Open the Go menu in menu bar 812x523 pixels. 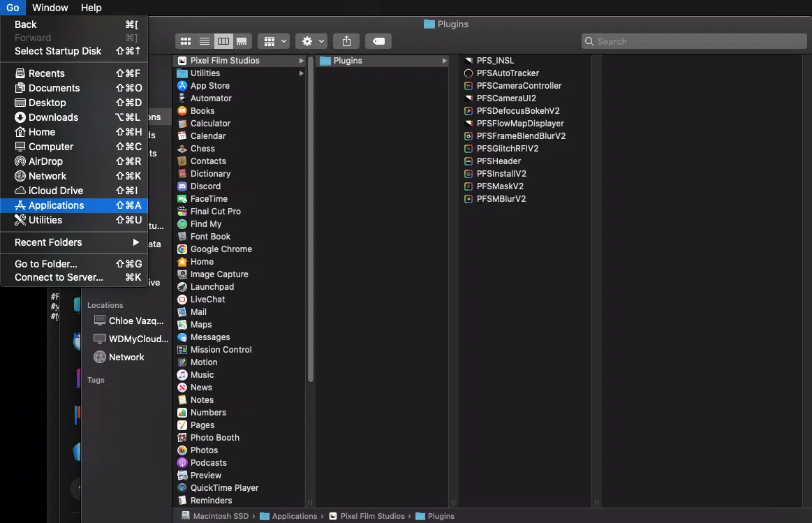tap(13, 8)
